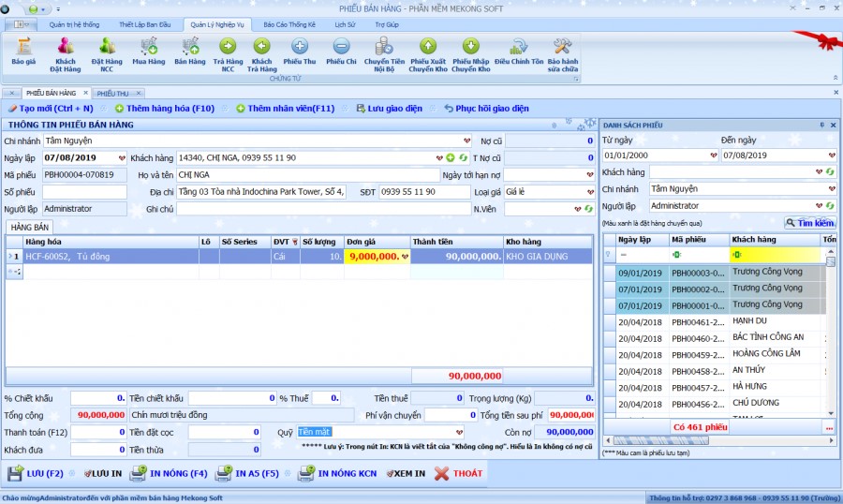The width and height of the screenshot is (843, 504).
Task: Open the Đơn giá cell dropdown arrow
Action: (406, 257)
